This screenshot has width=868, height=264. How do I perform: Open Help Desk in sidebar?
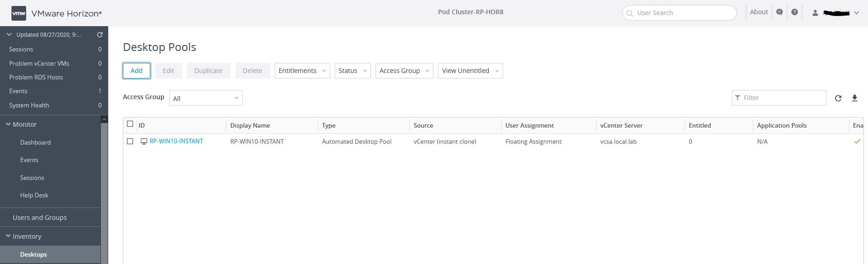coord(34,195)
